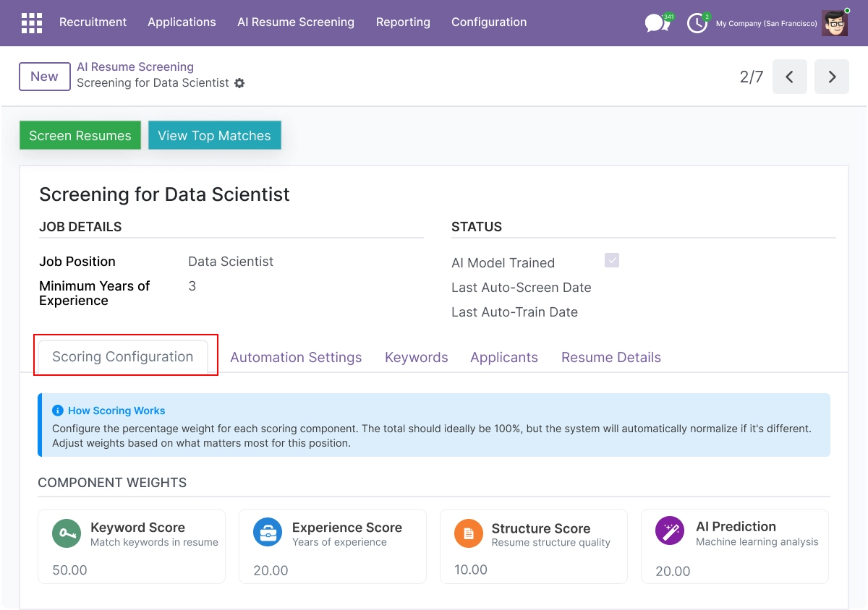Click the View Top Matches button
This screenshot has width=868, height=610.
click(x=214, y=135)
